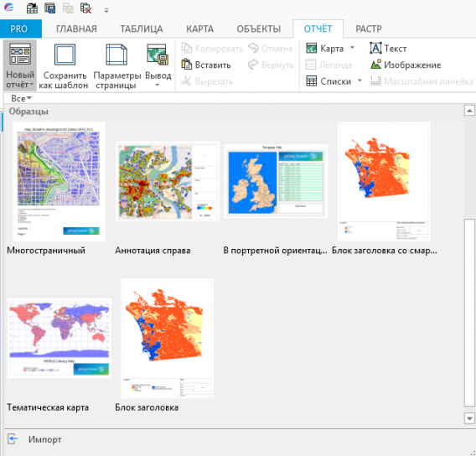Click Сохранить как шаблон icon

(x=65, y=54)
